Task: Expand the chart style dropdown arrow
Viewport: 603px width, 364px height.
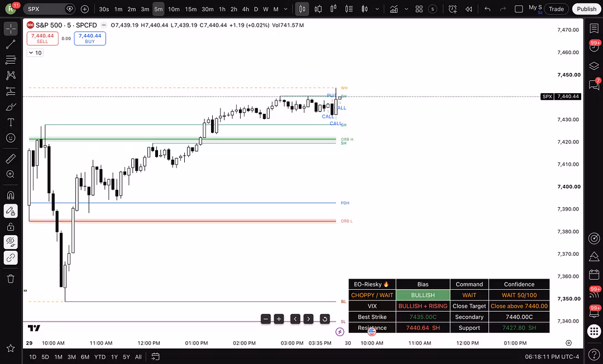Action: pyautogui.click(x=377, y=9)
